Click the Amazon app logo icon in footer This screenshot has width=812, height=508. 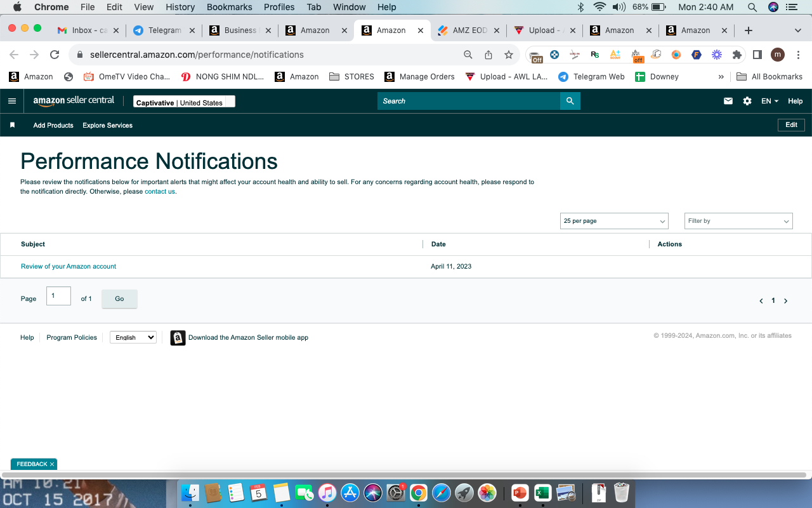tap(178, 338)
